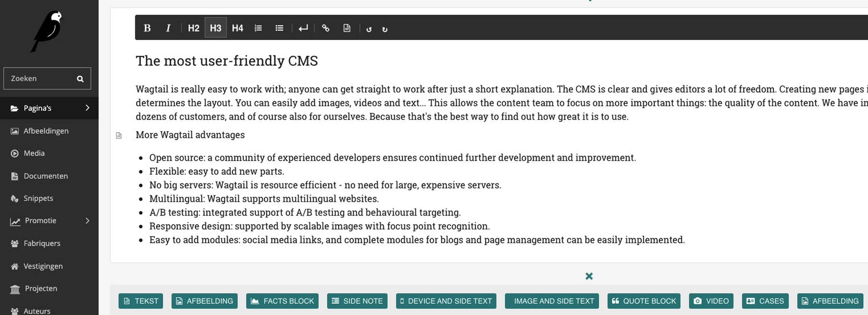The image size is (868, 315).
Task: Click document icon beside More Wagtail advantages
Action: click(x=119, y=136)
